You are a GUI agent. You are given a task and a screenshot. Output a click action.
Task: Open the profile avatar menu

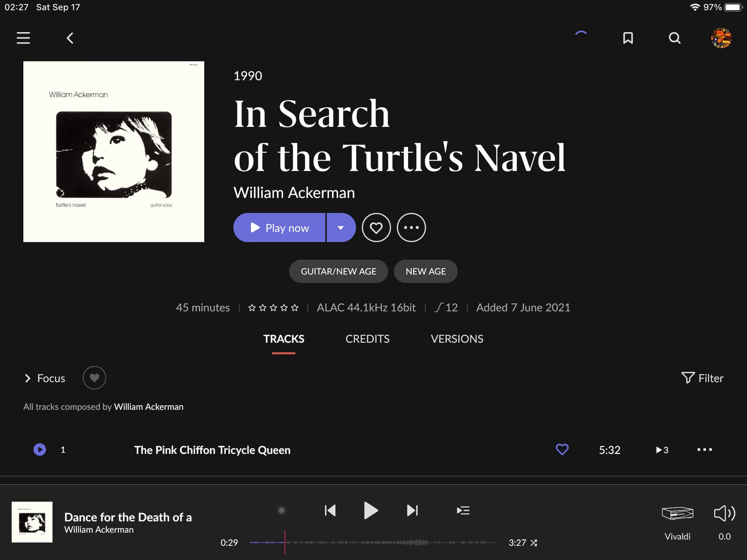[721, 38]
